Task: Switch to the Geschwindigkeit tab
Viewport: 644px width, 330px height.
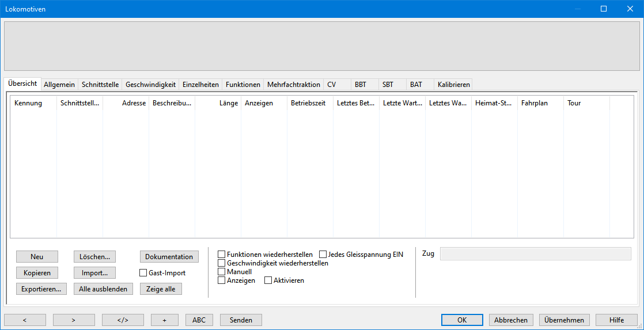Action: coord(150,85)
